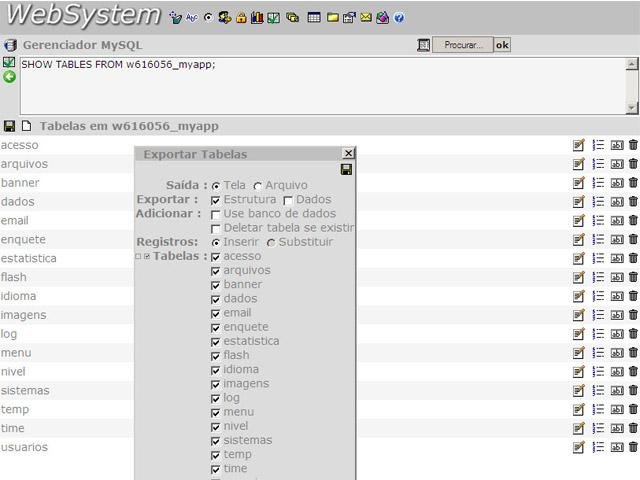Delete the time table using its trash icon
Image resolution: width=640 pixels, height=480 pixels.
point(633,428)
